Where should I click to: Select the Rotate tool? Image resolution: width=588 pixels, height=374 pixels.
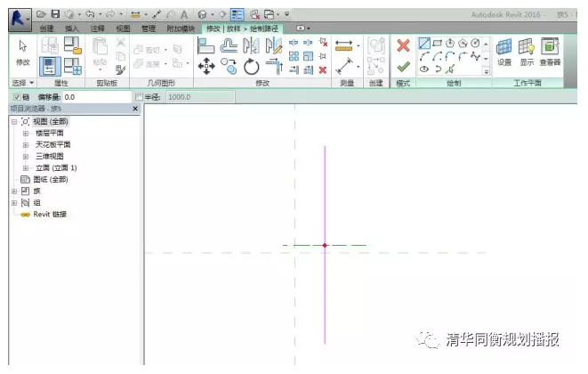point(251,67)
